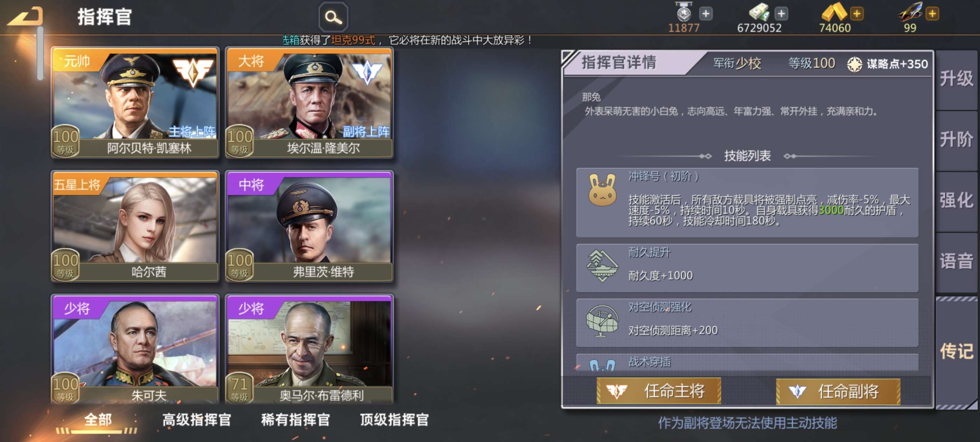Click the commander list scrollbar
The image size is (980, 442).
40,53
